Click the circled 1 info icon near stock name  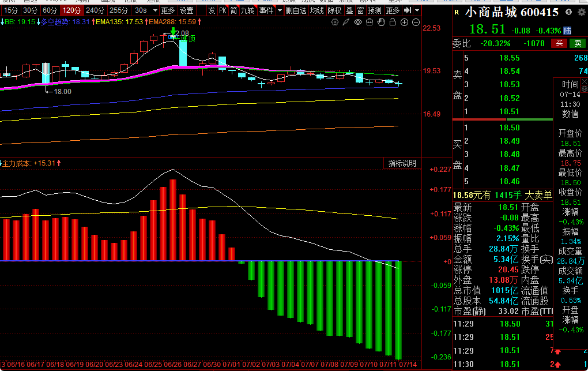[568, 12]
